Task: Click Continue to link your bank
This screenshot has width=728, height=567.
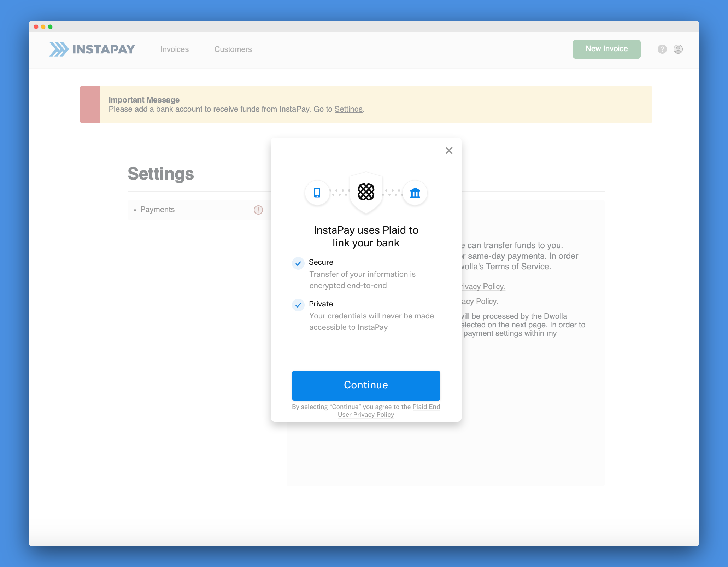Action: point(366,385)
